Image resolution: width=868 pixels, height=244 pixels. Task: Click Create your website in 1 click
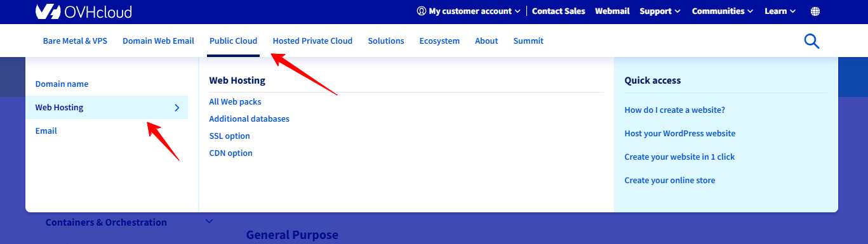[x=679, y=157]
